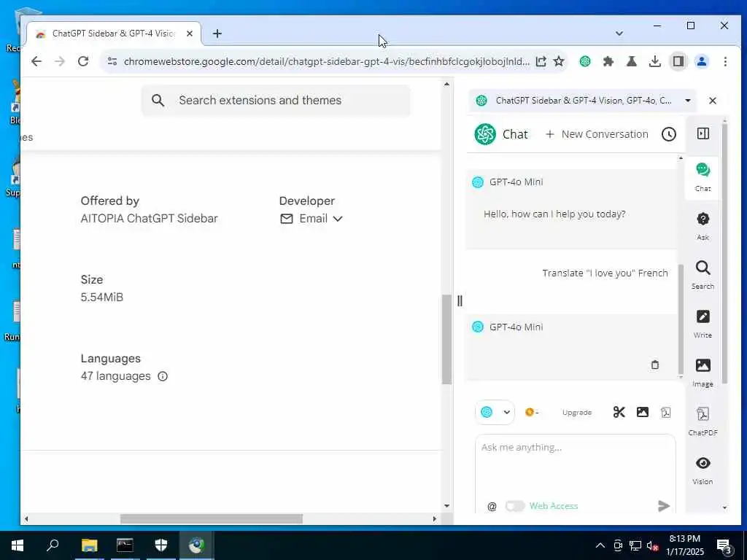Click the send message arrow icon

pyautogui.click(x=663, y=506)
